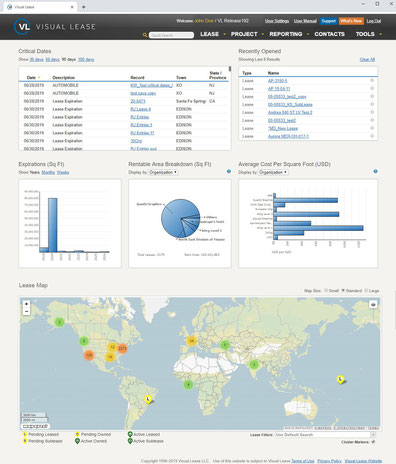Viewport: 396px width, 464px height.
Task: Open the map layers switcher icon
Action: pos(373,304)
